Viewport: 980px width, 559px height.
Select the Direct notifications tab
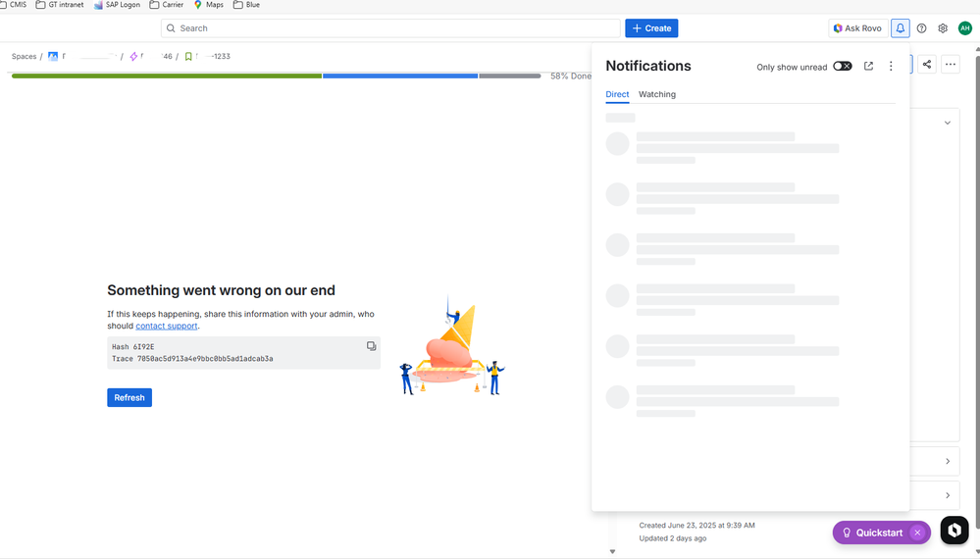tap(617, 94)
